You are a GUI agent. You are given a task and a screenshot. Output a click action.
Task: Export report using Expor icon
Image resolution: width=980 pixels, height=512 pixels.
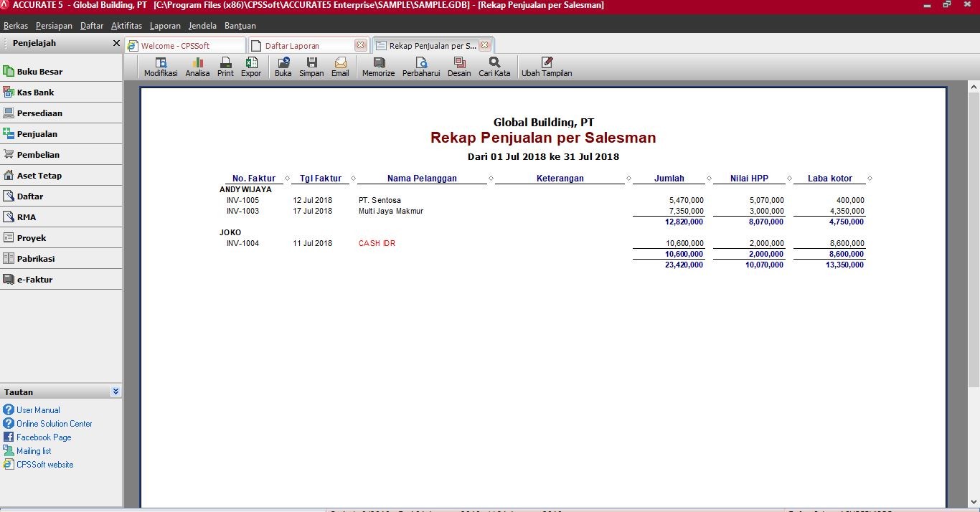pos(251,67)
